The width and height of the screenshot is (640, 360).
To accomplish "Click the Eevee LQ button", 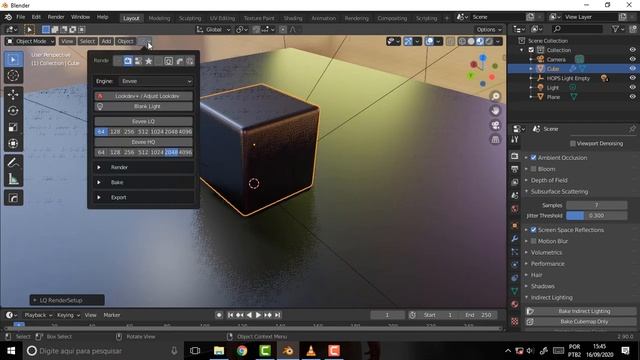I will tap(143, 122).
